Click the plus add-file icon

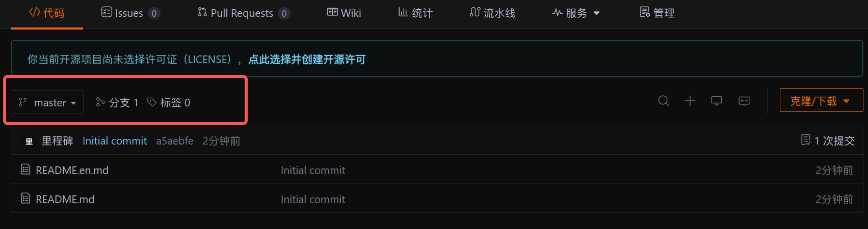pos(690,101)
